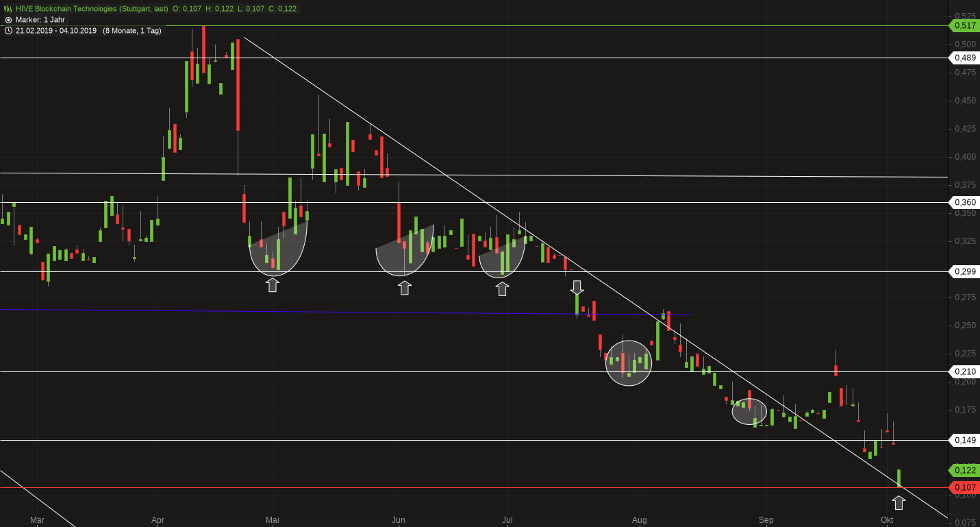
Task: Click the up arrow annotation before July
Action: click(503, 289)
